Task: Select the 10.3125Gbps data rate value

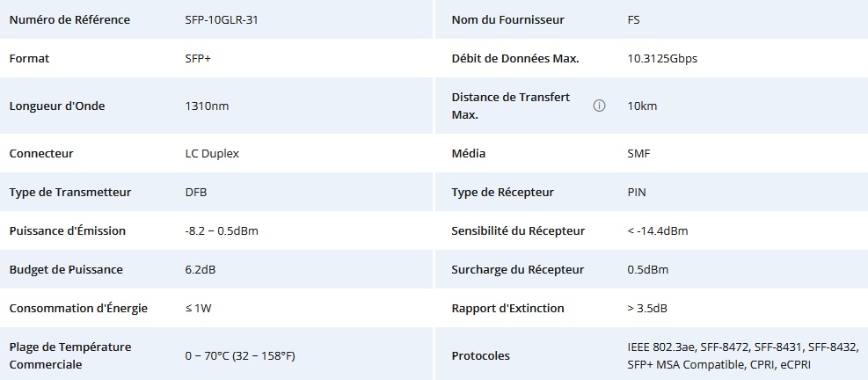Action: 663,58
